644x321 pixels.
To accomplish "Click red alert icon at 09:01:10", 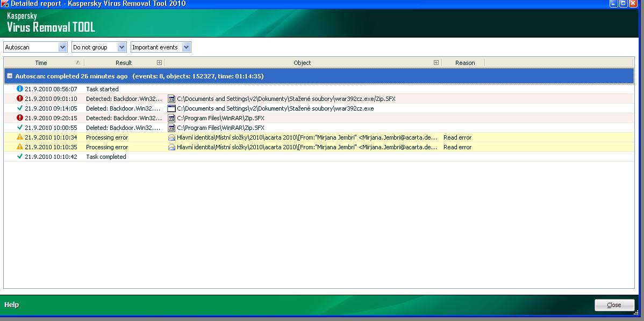I will coord(20,98).
